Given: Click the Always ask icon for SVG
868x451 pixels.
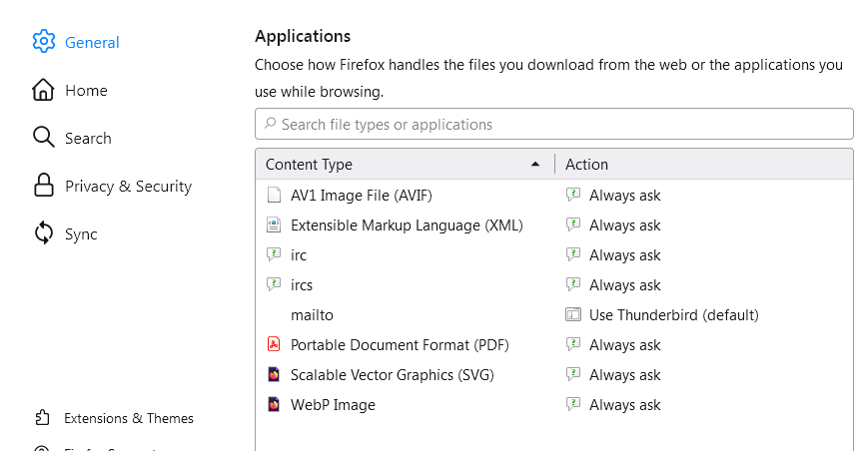Looking at the screenshot, I should click(573, 374).
